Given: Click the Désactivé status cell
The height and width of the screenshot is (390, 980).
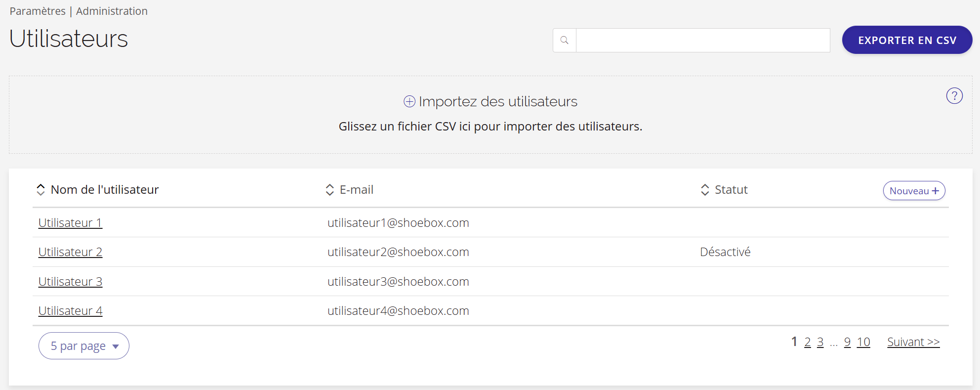Looking at the screenshot, I should click(x=725, y=252).
